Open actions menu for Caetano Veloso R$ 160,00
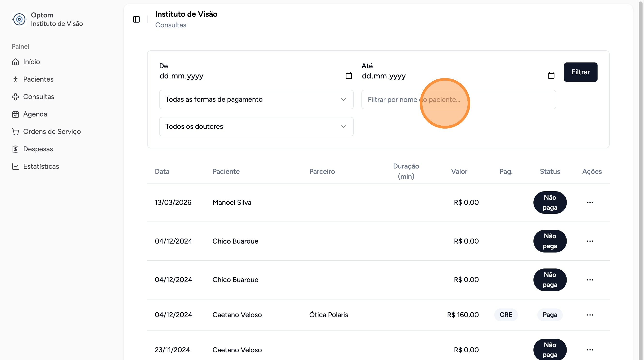 click(x=590, y=315)
